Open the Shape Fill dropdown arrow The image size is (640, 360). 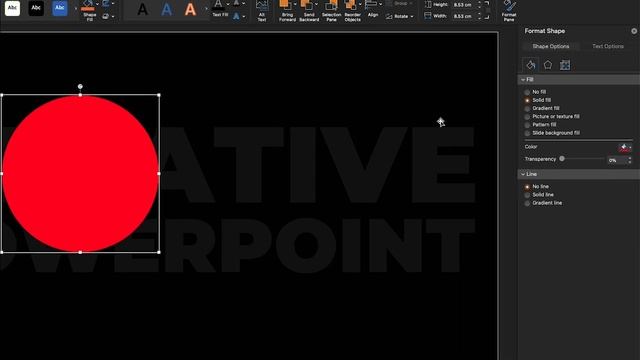pyautogui.click(x=97, y=4)
